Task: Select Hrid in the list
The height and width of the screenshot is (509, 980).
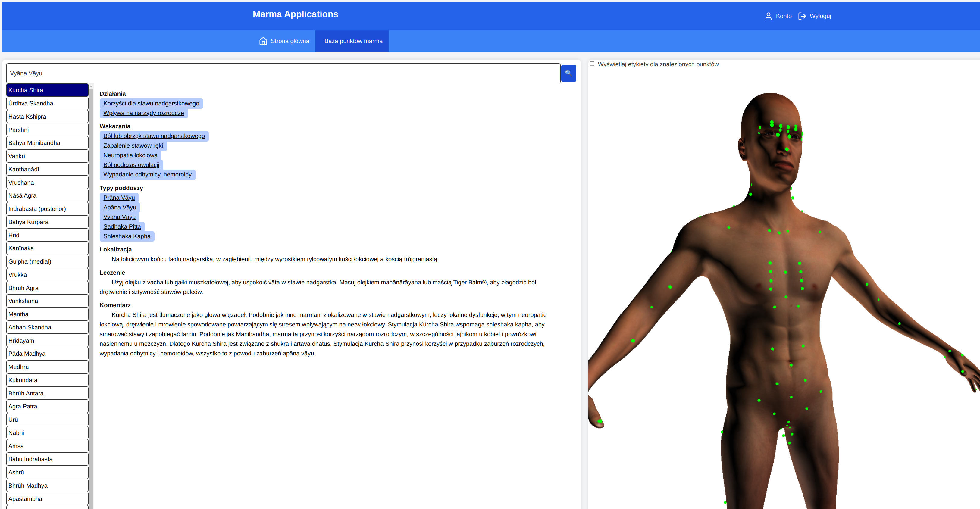Action: tap(47, 236)
